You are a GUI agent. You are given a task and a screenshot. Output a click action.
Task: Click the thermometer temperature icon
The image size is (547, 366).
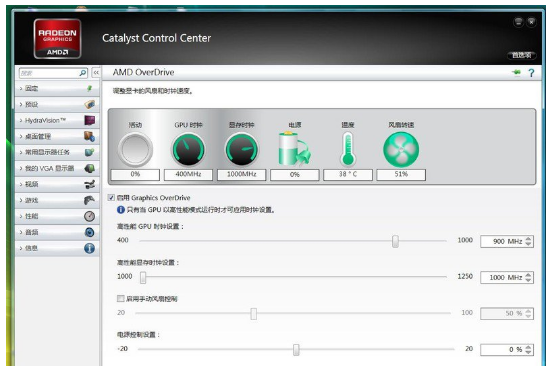point(348,149)
